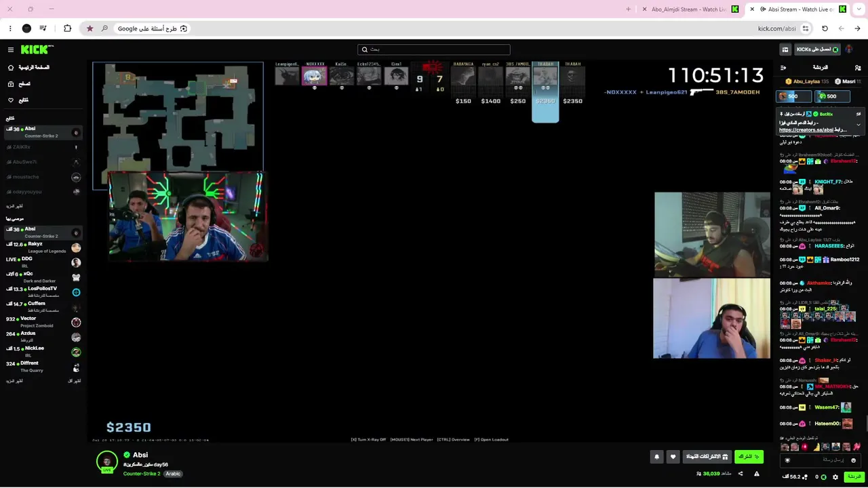
Task: Open DDG IRL recommended channel
Action: point(43,262)
